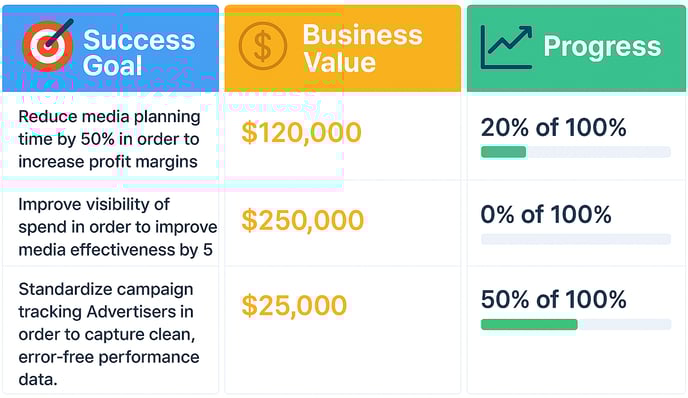Select the Business Value column header

click(343, 48)
